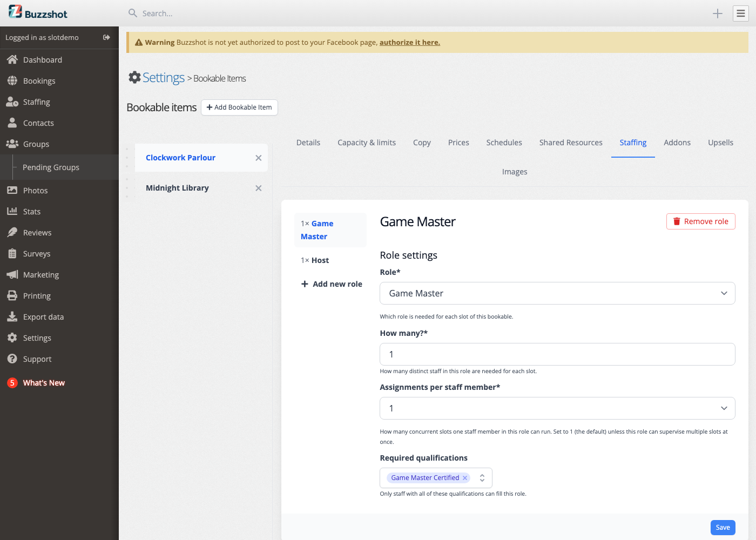Click the Settings breadcrumb link
This screenshot has width=756, height=540.
[163, 78]
